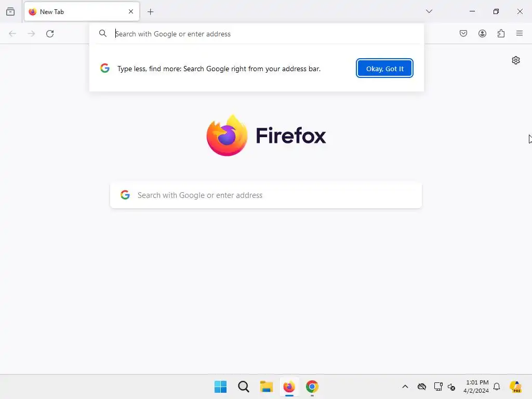The image size is (532, 399).
Task: Open the network display tray icon
Action: 438,387
